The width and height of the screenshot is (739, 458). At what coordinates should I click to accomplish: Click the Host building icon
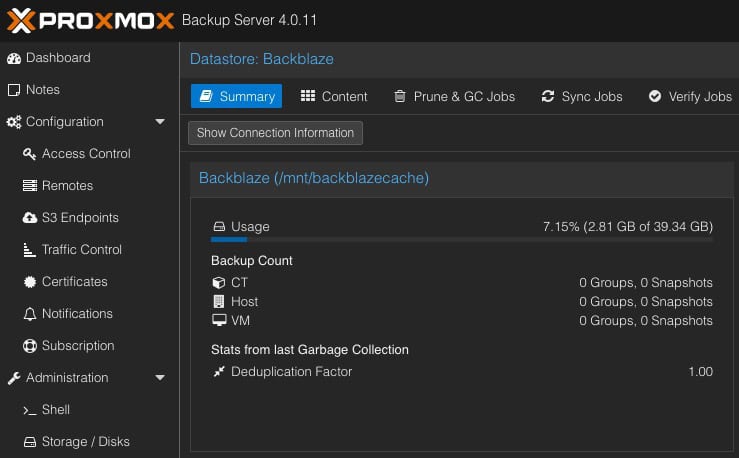click(x=219, y=302)
